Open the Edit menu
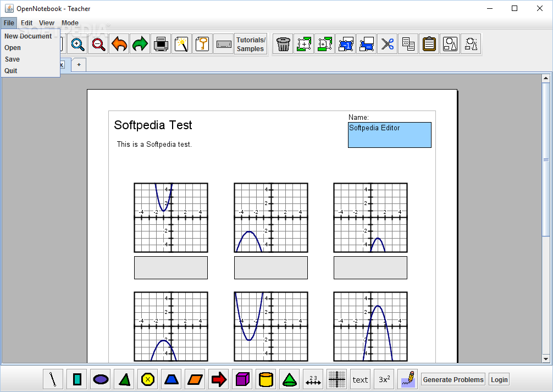 (26, 23)
